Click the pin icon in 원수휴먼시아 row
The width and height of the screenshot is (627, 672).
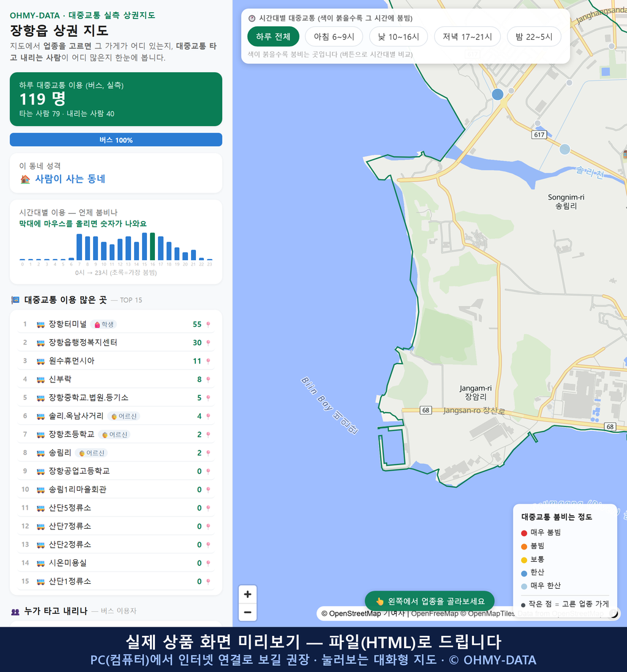point(208,361)
